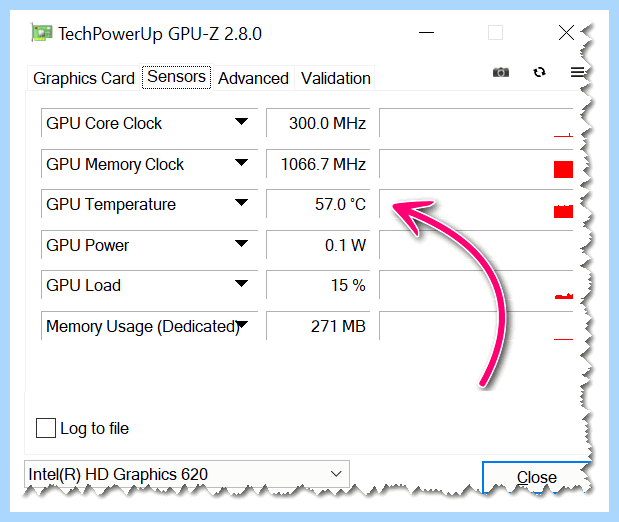The height and width of the screenshot is (522, 619).
Task: Minimize the GPU-Z window
Action: point(426,32)
